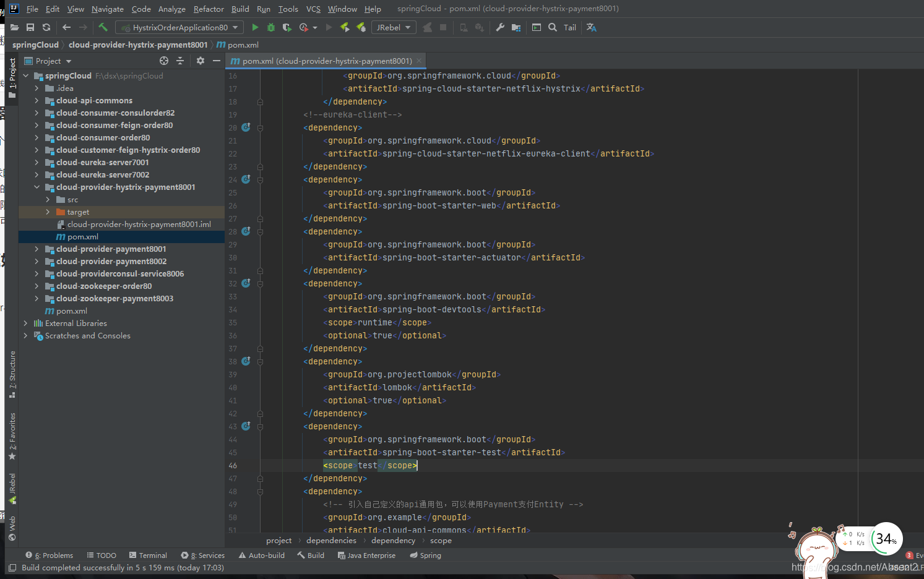The height and width of the screenshot is (579, 924).
Task: Click the Translate icon in toolbar
Action: click(x=592, y=27)
